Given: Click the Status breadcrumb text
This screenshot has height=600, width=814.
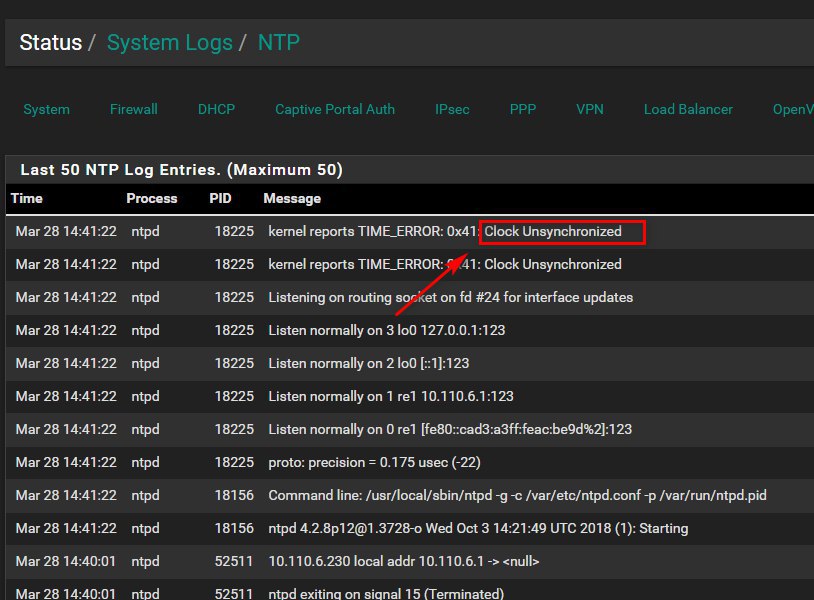Looking at the screenshot, I should 50,43.
